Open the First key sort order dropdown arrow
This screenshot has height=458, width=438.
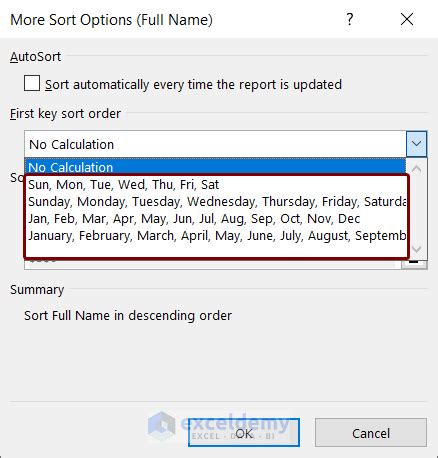(416, 144)
